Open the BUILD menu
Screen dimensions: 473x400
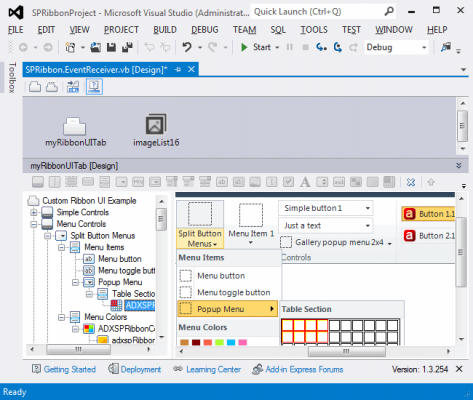tap(165, 30)
